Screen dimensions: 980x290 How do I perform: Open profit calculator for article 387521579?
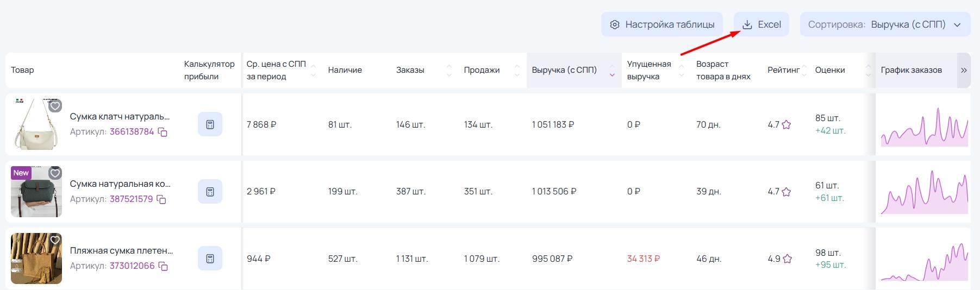tap(210, 192)
